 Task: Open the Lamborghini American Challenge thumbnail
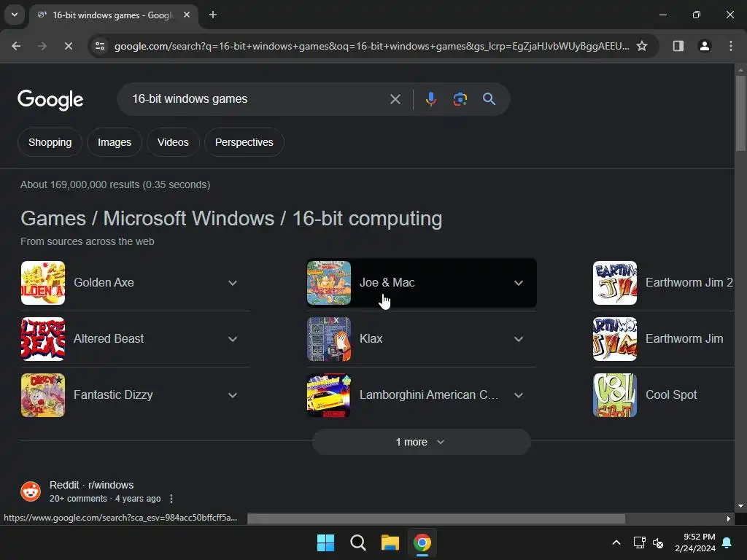coord(329,395)
